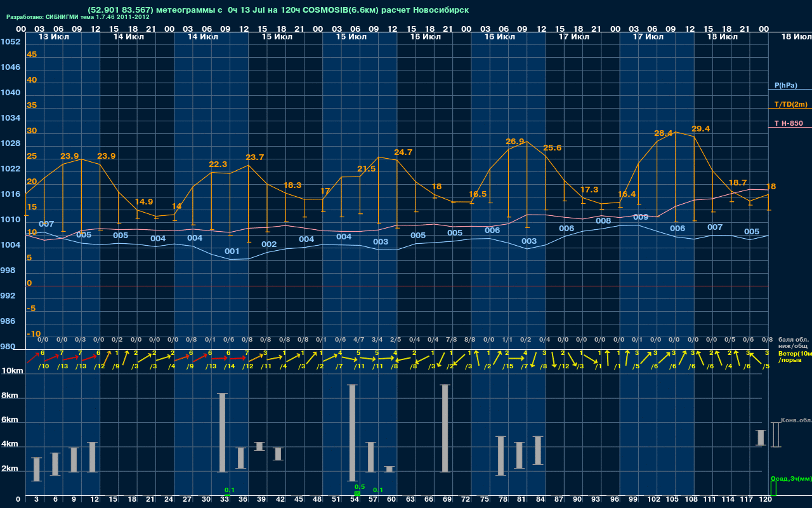Click the 'Ветер(10м) /порыв' wind legend text
Viewport: 812px width, 508px height.
click(x=795, y=356)
